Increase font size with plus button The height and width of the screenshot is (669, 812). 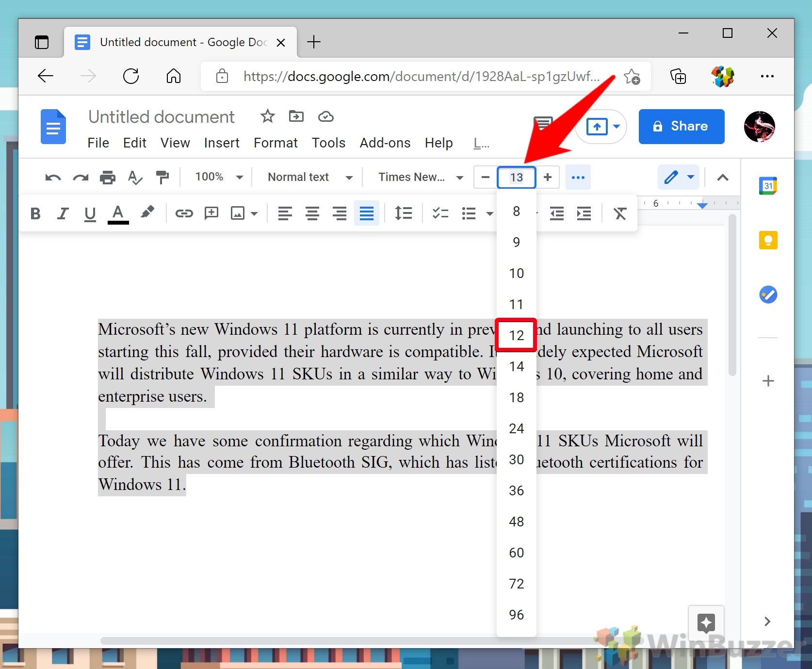[548, 177]
